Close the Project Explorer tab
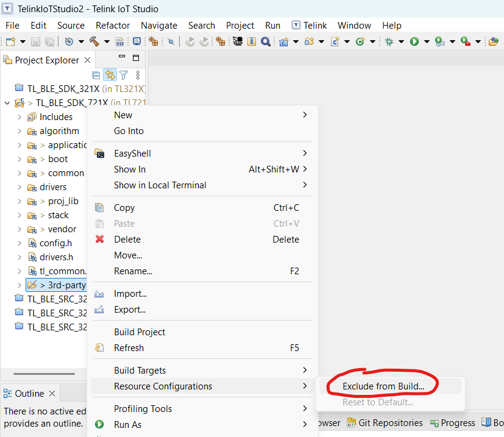 click(87, 60)
